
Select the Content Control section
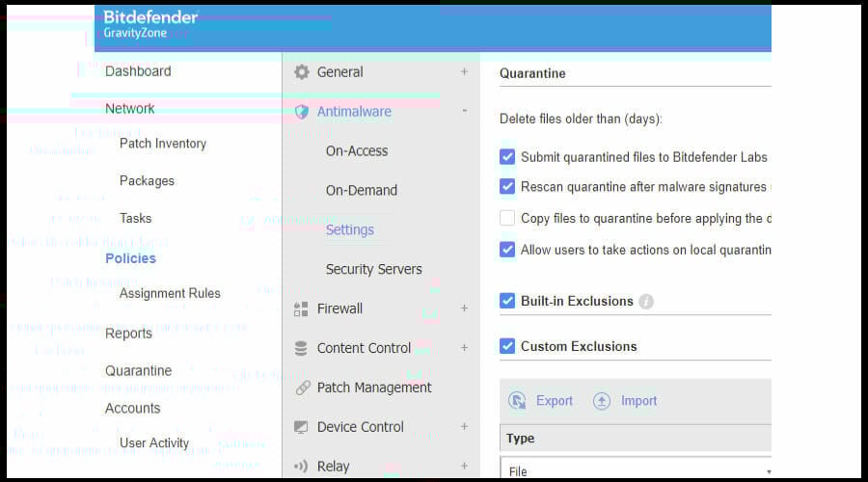click(x=364, y=348)
